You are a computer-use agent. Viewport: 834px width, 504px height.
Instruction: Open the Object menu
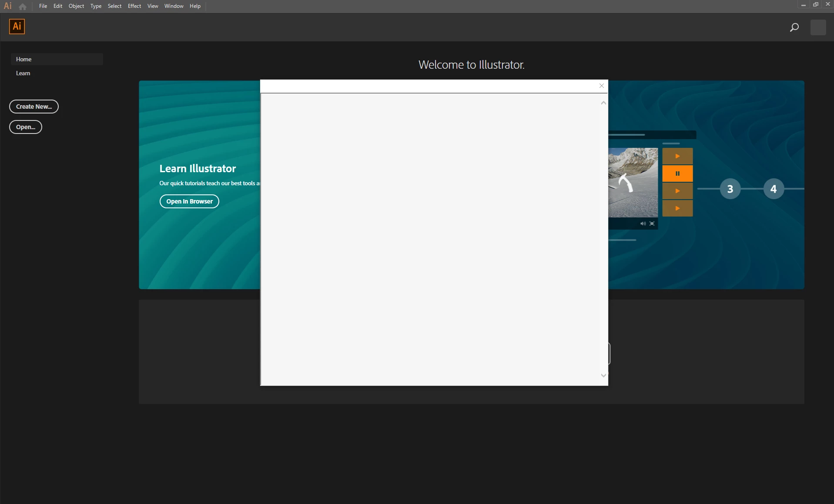click(76, 6)
